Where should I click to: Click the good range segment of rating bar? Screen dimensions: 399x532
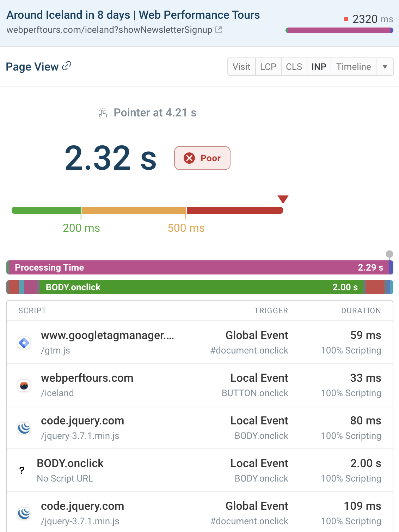[47, 210]
